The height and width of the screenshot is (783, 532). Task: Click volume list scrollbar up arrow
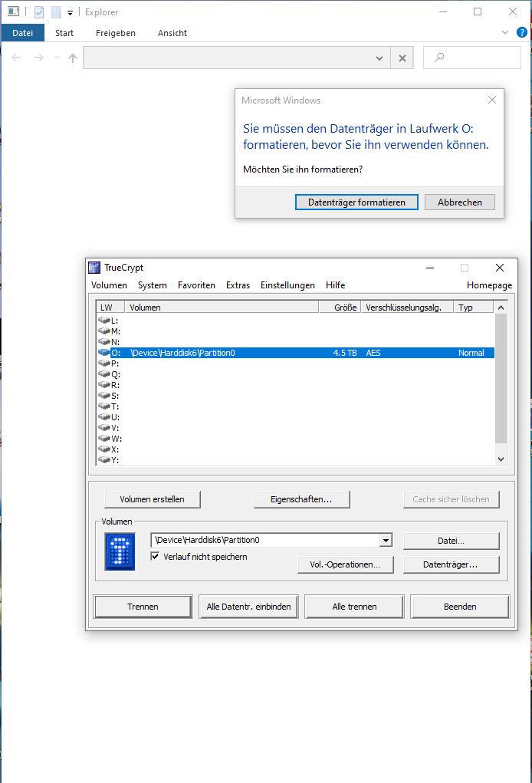coord(501,307)
